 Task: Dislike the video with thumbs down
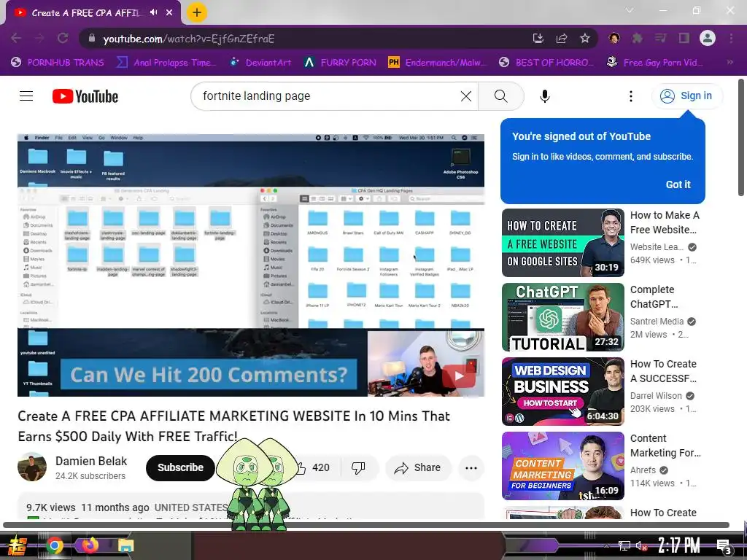point(358,467)
